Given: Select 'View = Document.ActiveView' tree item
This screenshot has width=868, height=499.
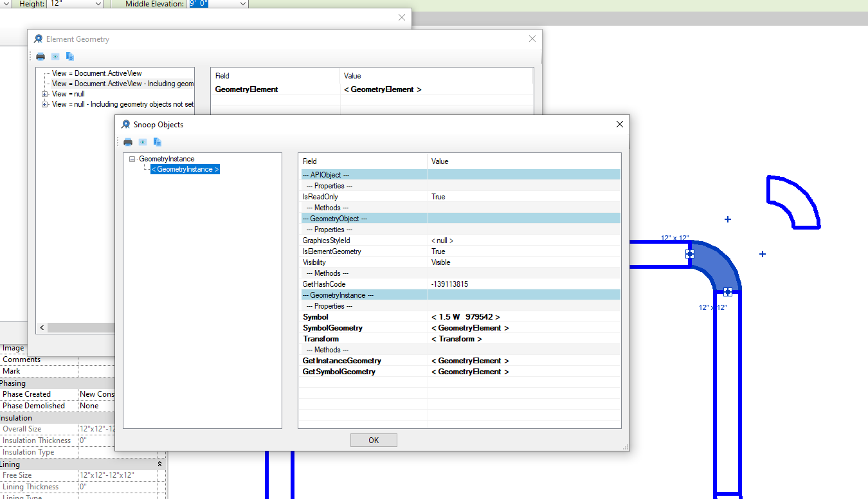Looking at the screenshot, I should [97, 73].
